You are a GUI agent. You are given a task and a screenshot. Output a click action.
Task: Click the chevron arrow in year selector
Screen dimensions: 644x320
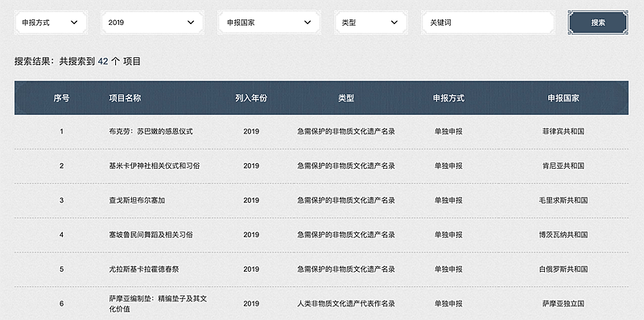[x=191, y=23]
